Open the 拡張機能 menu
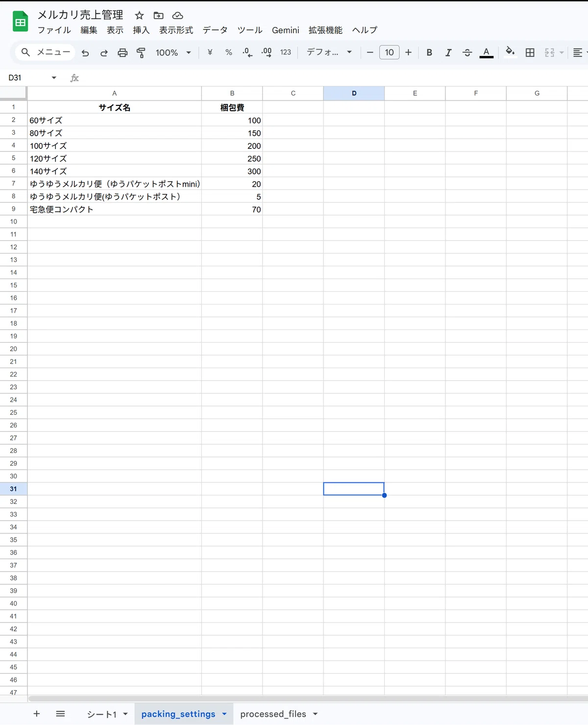588x725 pixels. 325,30
